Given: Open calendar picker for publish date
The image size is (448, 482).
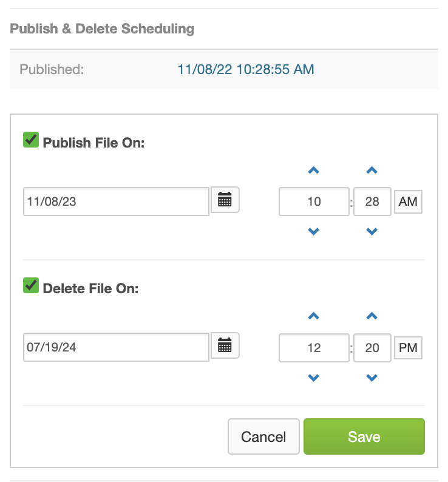Looking at the screenshot, I should click(x=225, y=200).
